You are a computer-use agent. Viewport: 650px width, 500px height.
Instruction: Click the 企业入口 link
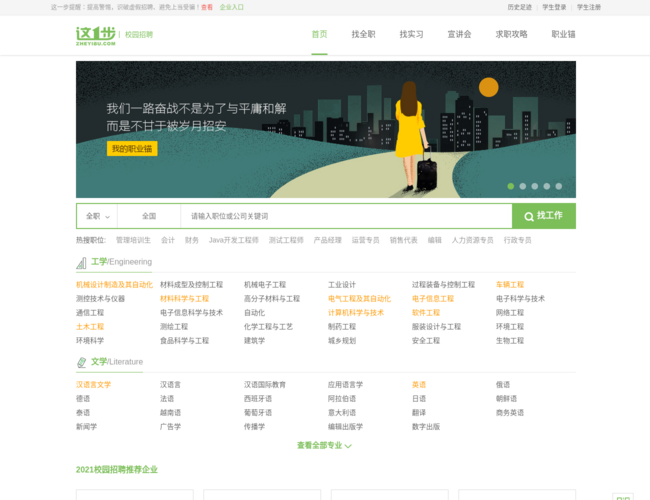231,7
